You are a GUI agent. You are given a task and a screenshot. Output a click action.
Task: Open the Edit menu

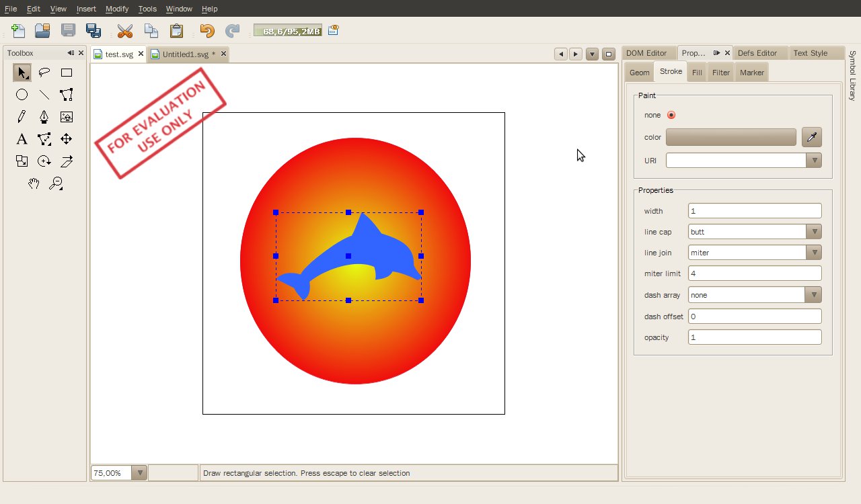(x=34, y=9)
